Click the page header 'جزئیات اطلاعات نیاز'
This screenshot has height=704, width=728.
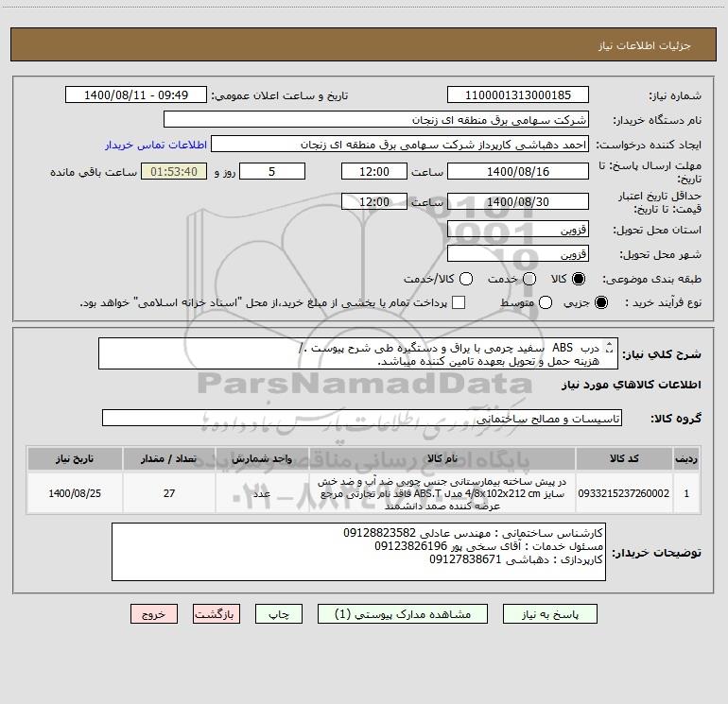(645, 45)
